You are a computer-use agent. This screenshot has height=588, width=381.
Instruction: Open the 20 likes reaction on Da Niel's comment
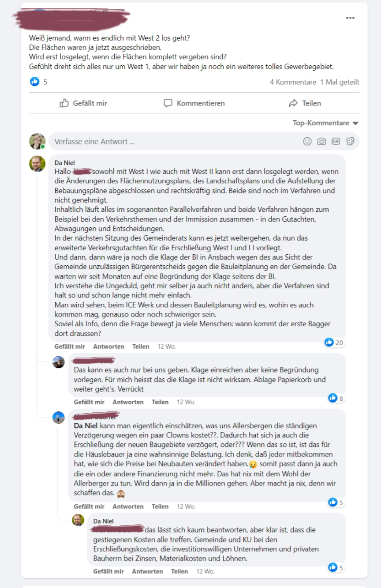point(334,342)
